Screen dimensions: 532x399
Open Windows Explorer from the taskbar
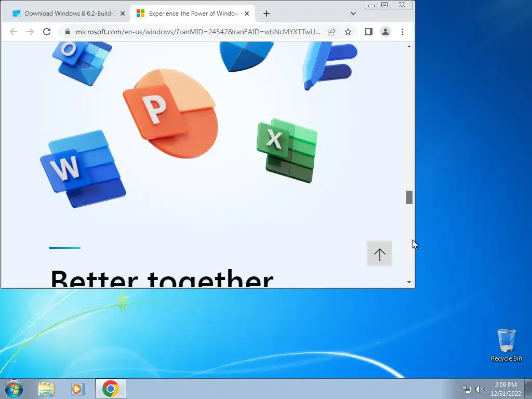pyautogui.click(x=46, y=389)
